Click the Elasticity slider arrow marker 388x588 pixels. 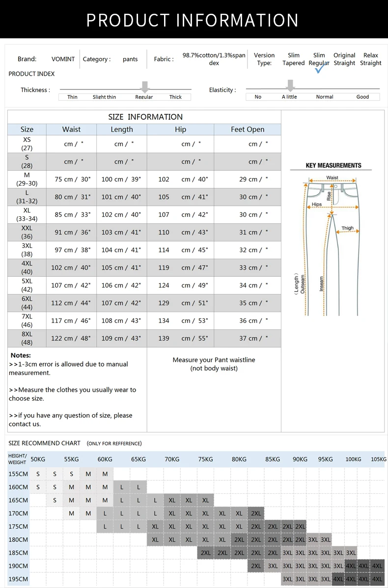[x=290, y=85]
